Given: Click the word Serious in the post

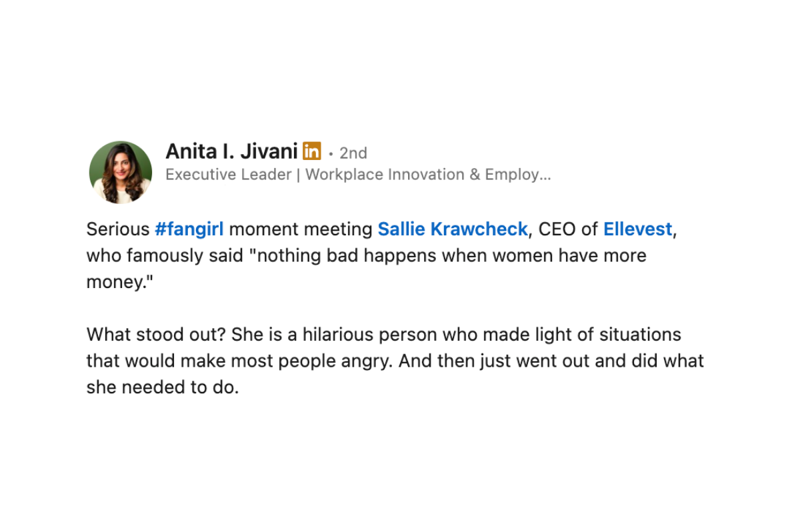Looking at the screenshot, I should [x=118, y=229].
